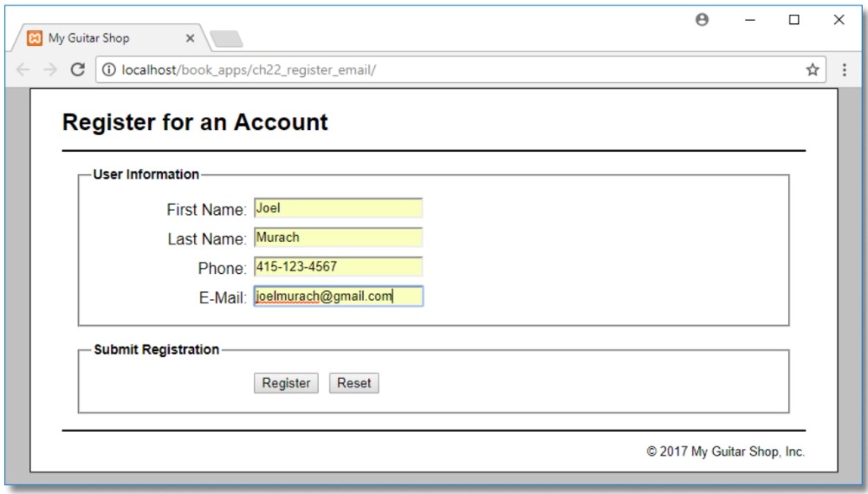Bookmark this page with the star icon
The height and width of the screenshot is (494, 868).
click(812, 70)
